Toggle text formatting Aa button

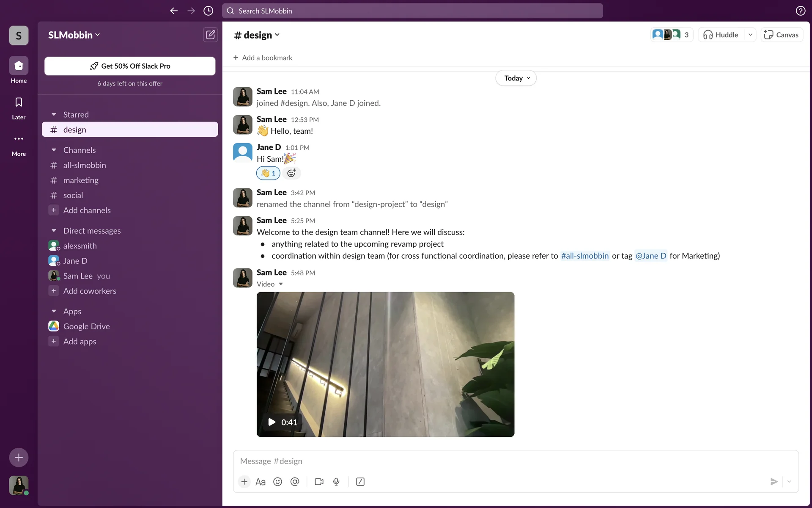[x=261, y=482]
